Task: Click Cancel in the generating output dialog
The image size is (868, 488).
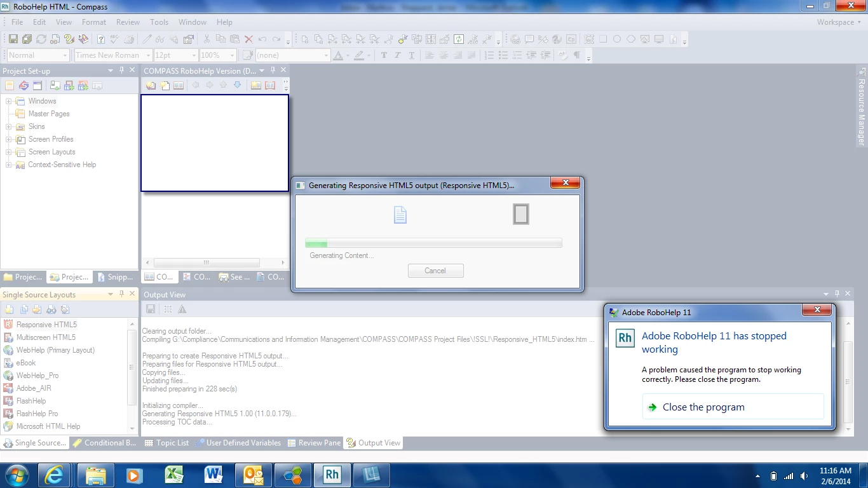Action: [435, 271]
